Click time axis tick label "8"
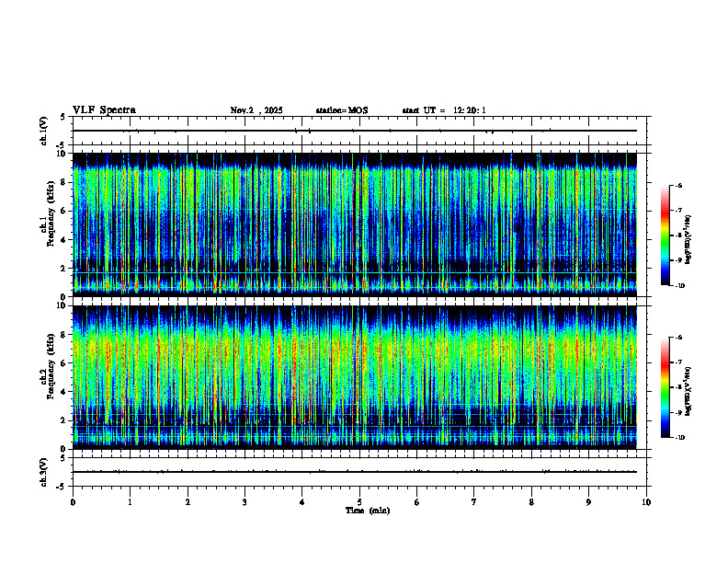 point(531,502)
